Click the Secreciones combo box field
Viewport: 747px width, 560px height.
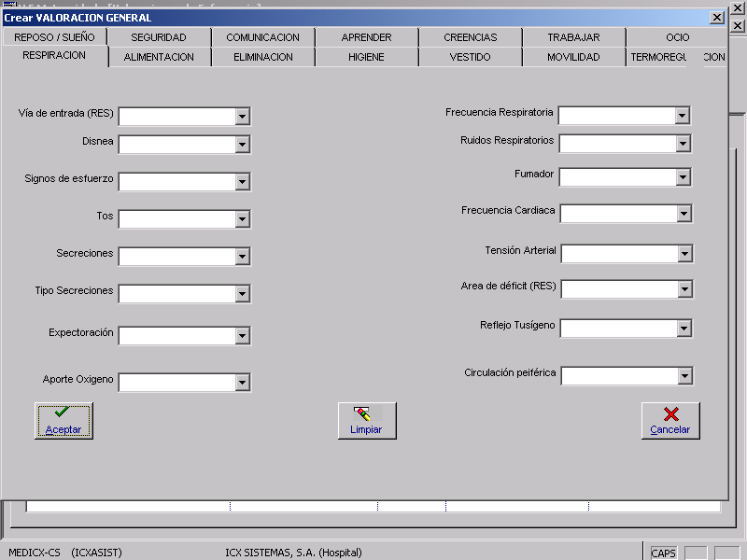pyautogui.click(x=176, y=257)
